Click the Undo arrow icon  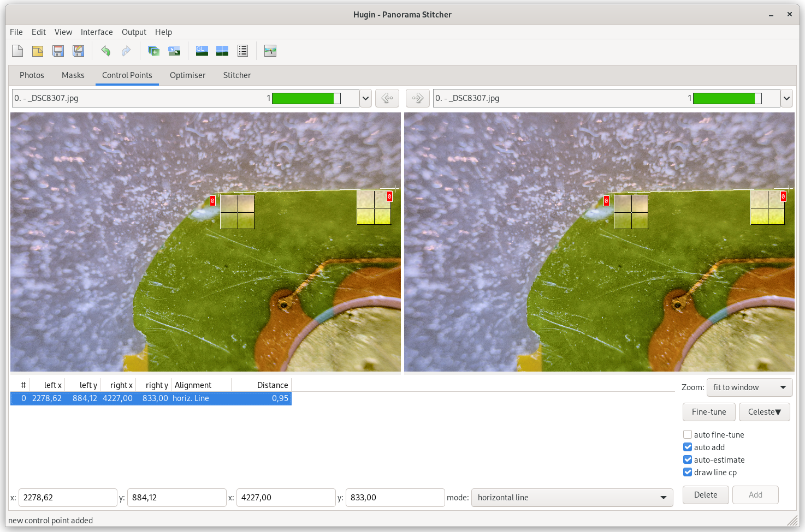(106, 51)
